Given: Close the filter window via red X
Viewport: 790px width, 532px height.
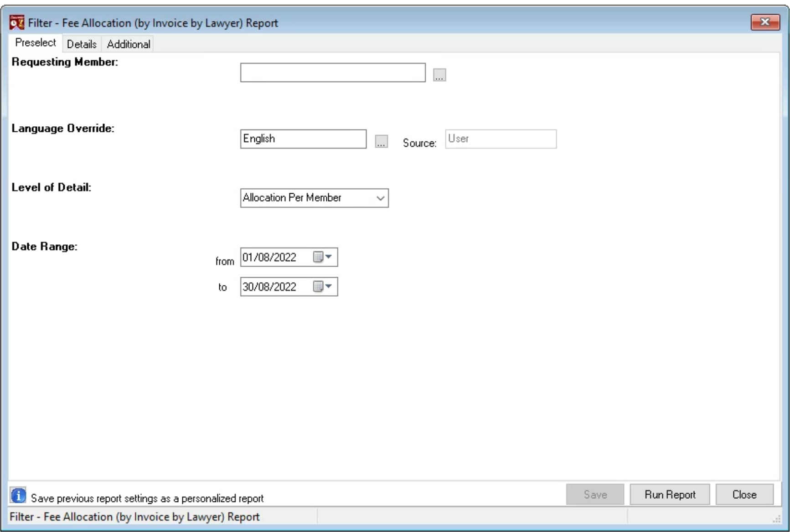Looking at the screenshot, I should (765, 22).
